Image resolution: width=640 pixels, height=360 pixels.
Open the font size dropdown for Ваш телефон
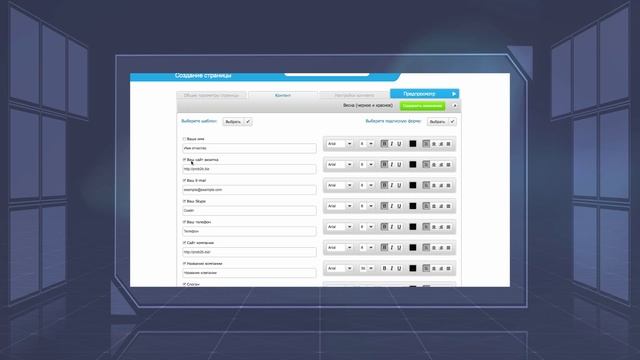[x=367, y=227]
